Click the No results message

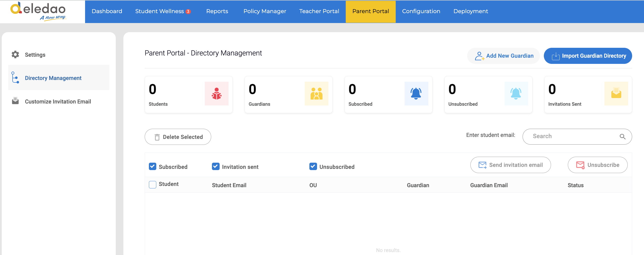point(388,250)
